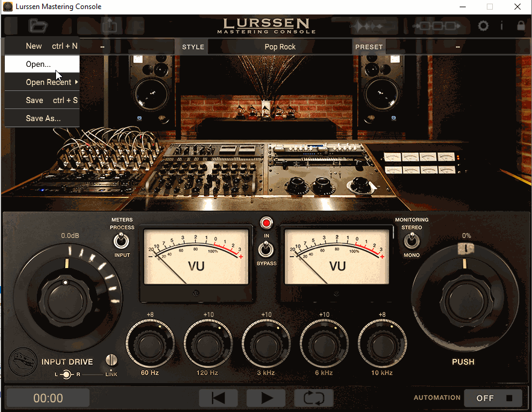Flip the MONITORING Stereo/Mono switch

(412, 241)
